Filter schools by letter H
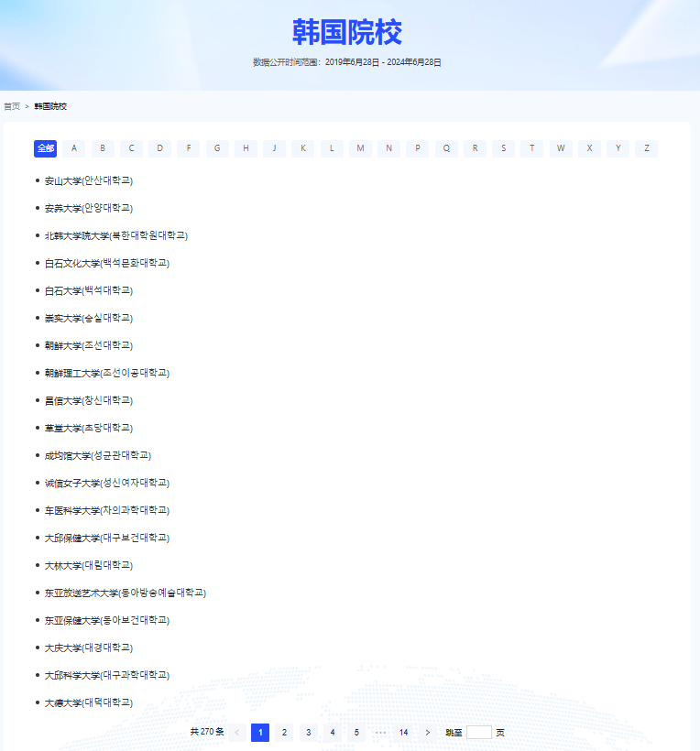The height and width of the screenshot is (751, 700). coord(246,148)
